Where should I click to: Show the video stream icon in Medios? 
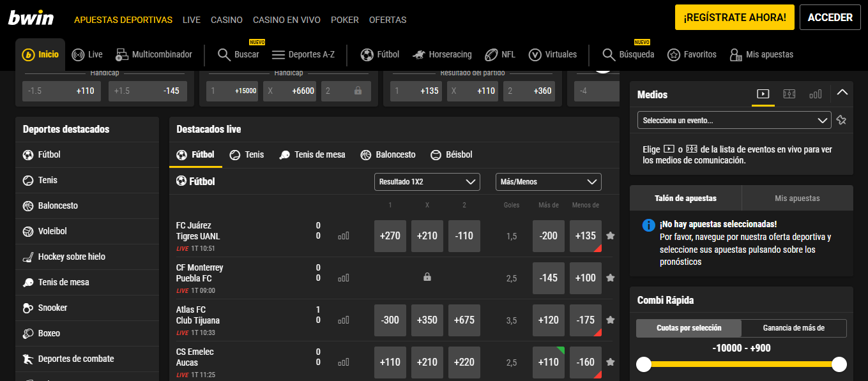click(x=763, y=94)
